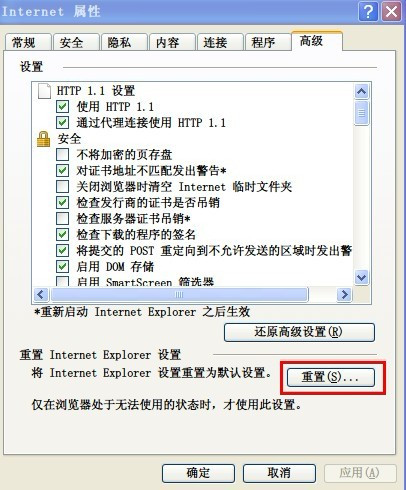Click the help question mark icon
The height and width of the screenshot is (490, 406).
(368, 12)
